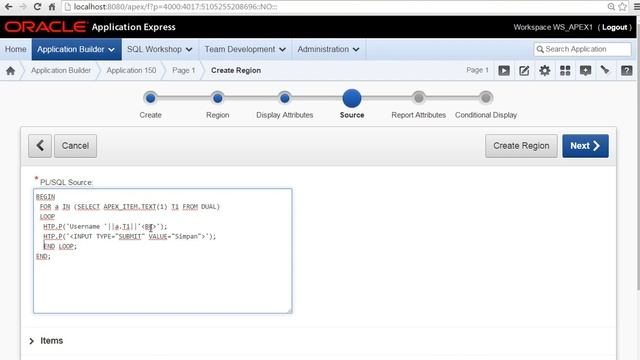The image size is (640, 360).
Task: Open the help question mark icon
Action: (627, 71)
